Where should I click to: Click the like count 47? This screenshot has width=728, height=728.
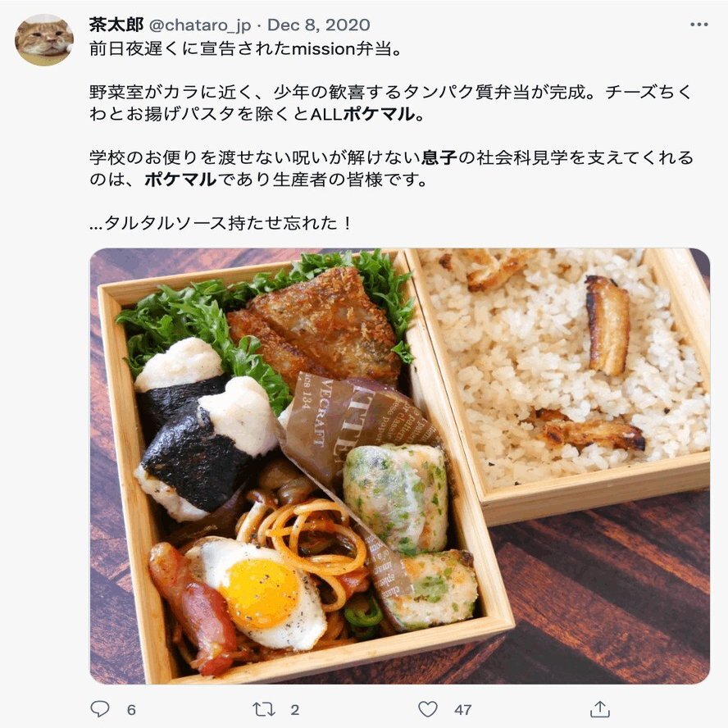point(463,709)
